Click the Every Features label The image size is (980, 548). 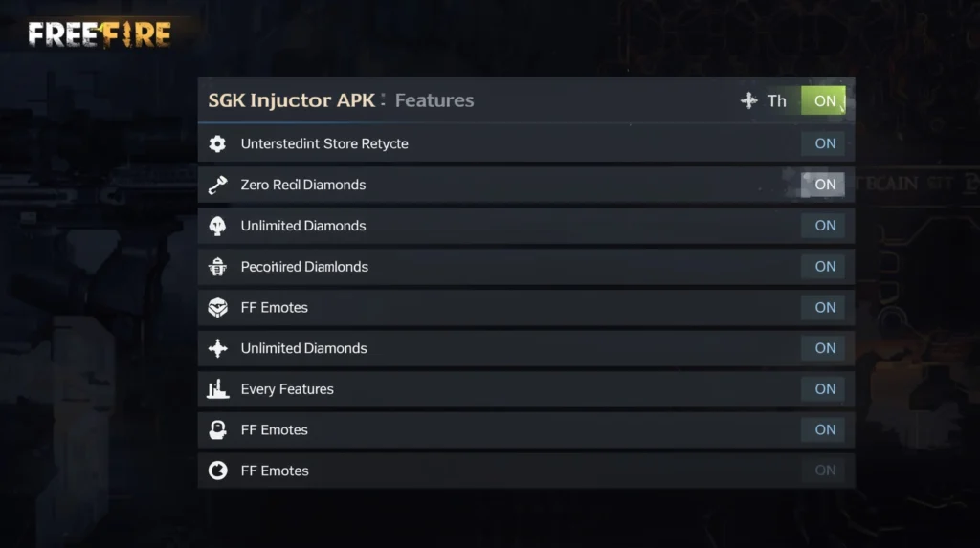point(287,389)
